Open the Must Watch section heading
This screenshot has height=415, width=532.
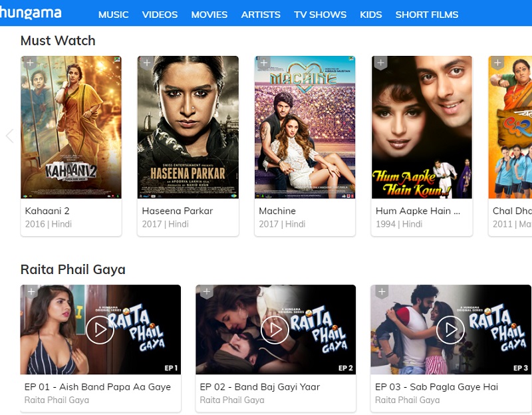coord(58,41)
